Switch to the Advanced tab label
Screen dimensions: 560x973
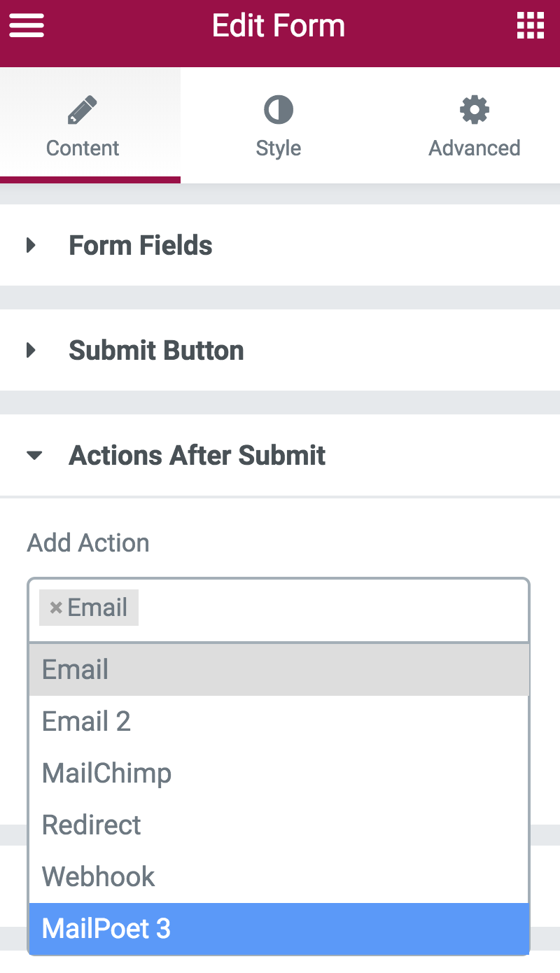(x=474, y=148)
